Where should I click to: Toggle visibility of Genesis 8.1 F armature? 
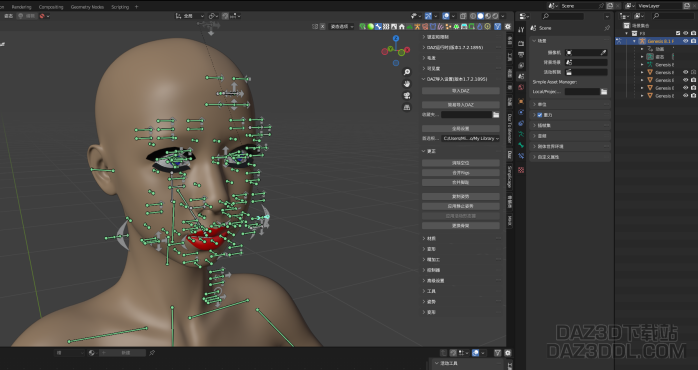(686, 41)
